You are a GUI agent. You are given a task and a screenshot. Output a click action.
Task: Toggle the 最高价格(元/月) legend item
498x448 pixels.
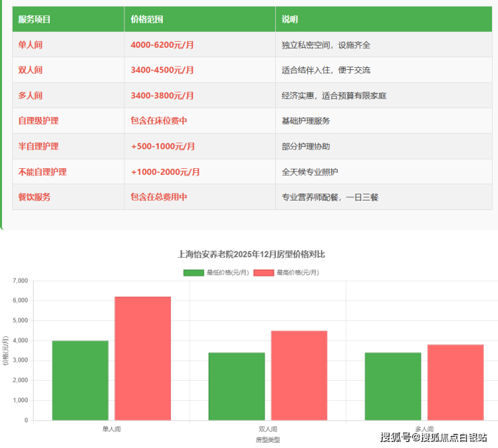point(297,272)
